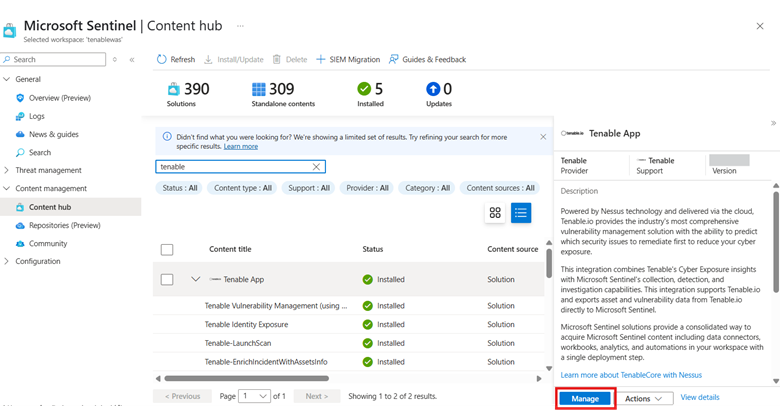The width and height of the screenshot is (780, 410).
Task: Collapse the Tenable App row chevron
Action: (x=195, y=279)
